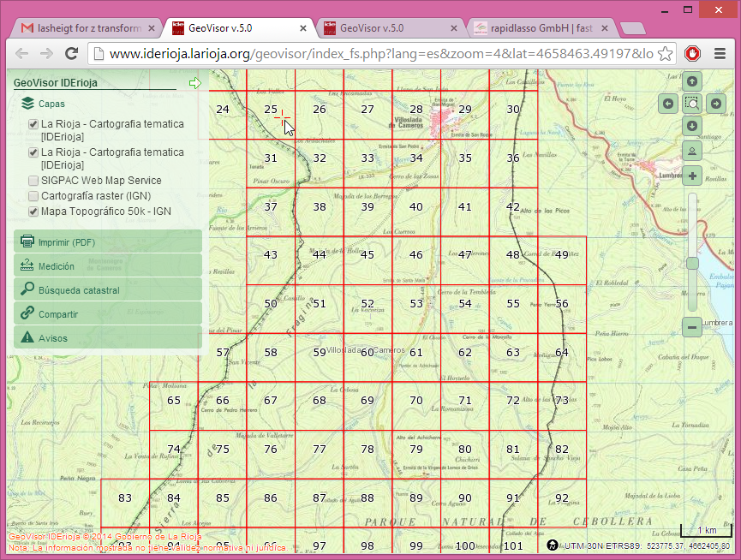Uncheck Mapa Topográfico 50k - IGN layer

pyautogui.click(x=33, y=210)
